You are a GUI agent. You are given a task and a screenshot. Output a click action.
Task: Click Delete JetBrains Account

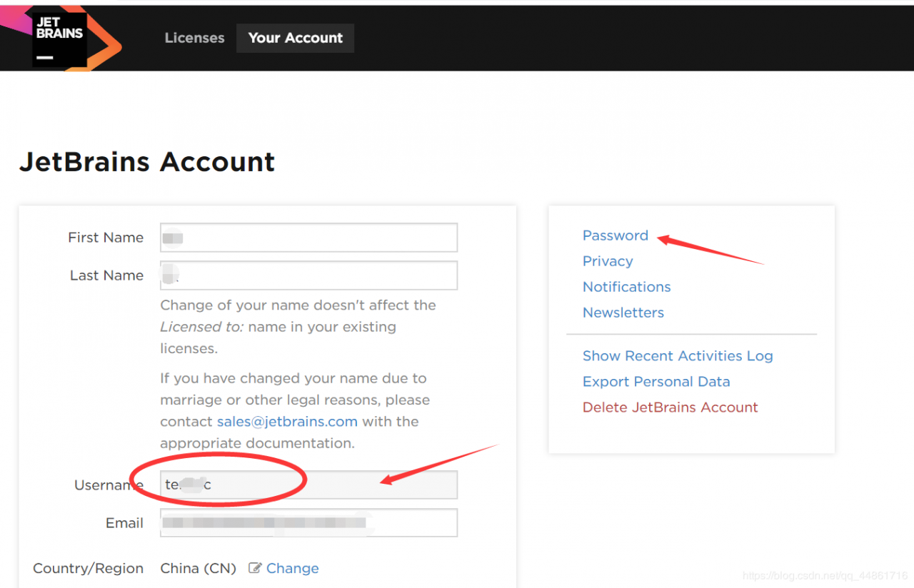[671, 407]
